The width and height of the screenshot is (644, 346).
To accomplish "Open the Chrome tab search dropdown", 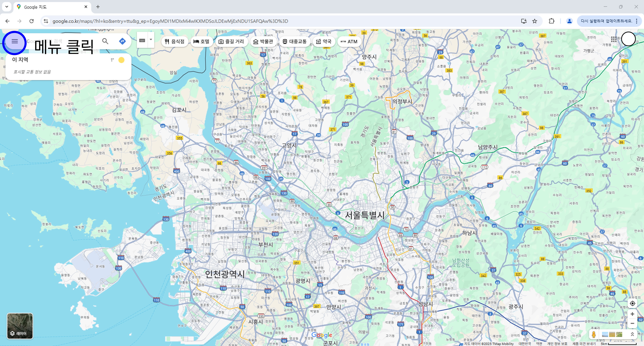I will [x=7, y=7].
